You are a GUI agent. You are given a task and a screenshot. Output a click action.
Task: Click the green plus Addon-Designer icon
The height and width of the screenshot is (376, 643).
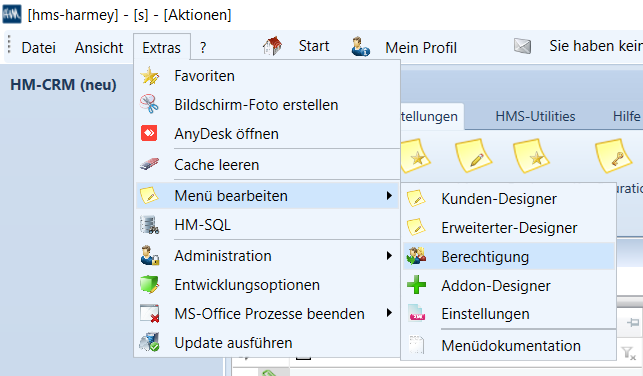417,285
